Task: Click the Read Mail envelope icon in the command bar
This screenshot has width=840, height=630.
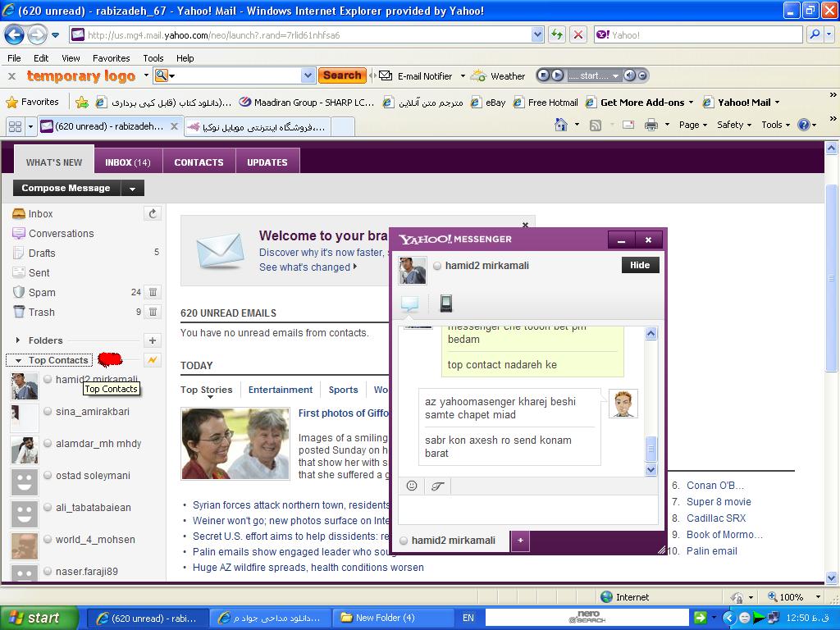Action: coord(628,125)
